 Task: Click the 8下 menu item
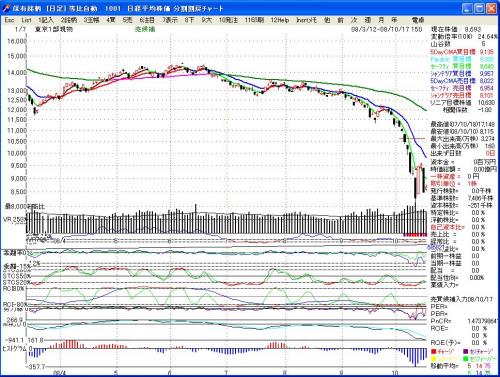point(189,20)
